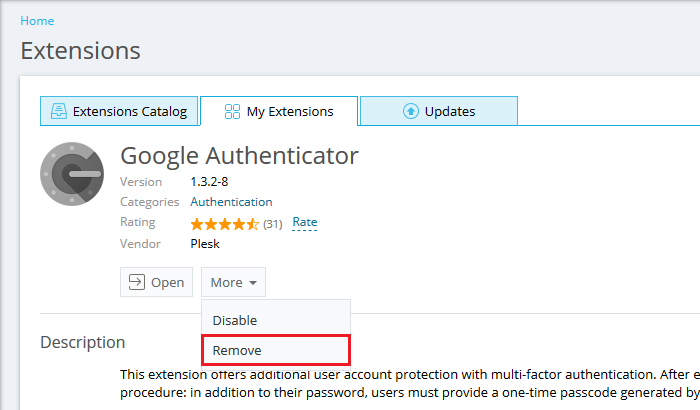The image size is (700, 410).
Task: Open the Google Authenticator extension
Action: [156, 282]
